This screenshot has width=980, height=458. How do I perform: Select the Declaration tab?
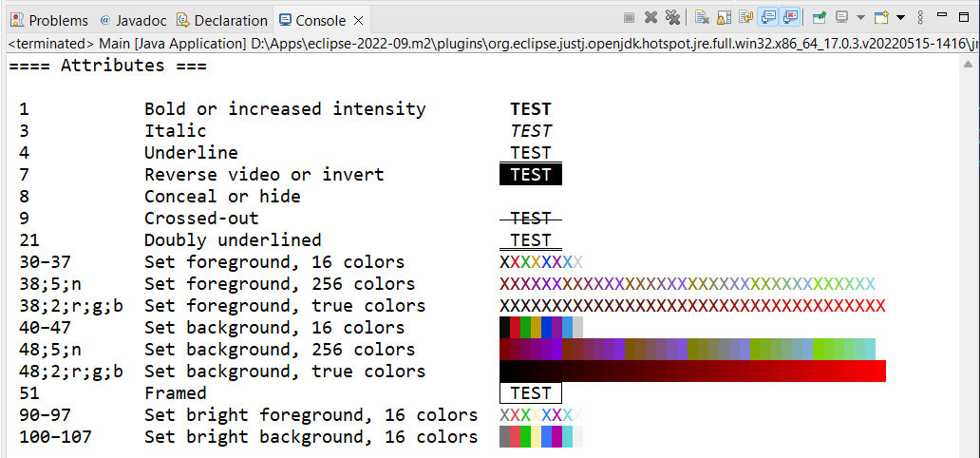[x=222, y=21]
